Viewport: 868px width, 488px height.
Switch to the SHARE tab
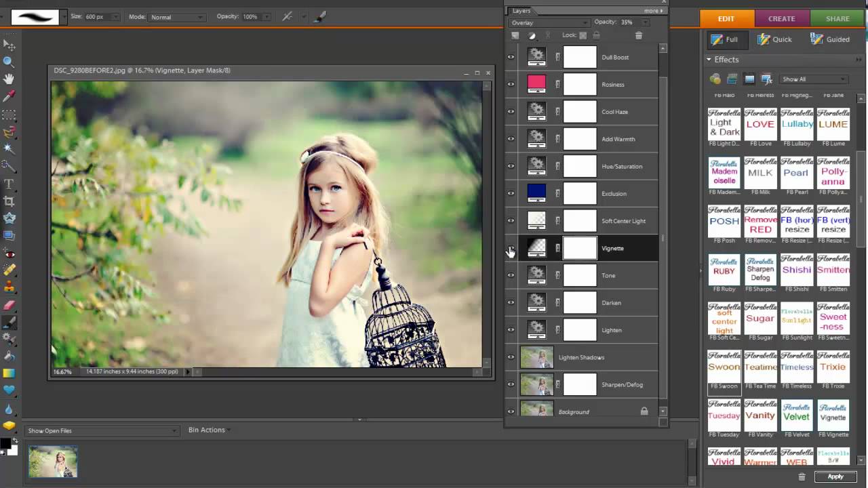coord(837,19)
